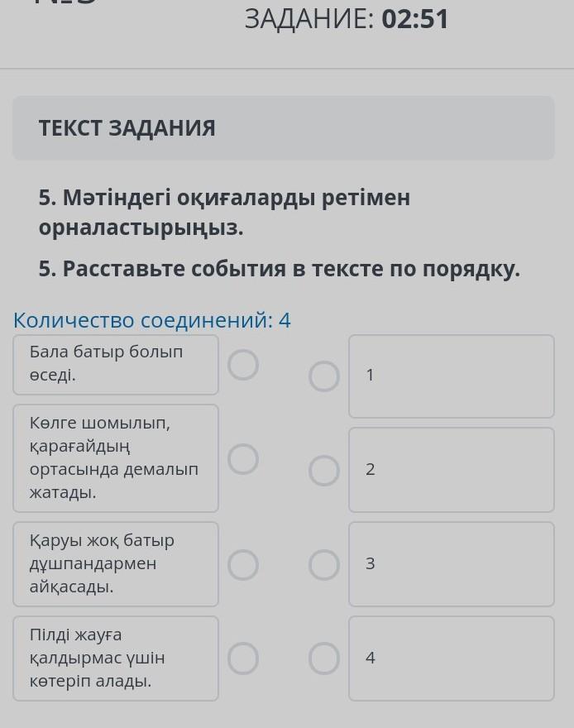Click 'Количество соединений: 4' text
Viewport: 574px width, 728px height.
click(x=152, y=320)
